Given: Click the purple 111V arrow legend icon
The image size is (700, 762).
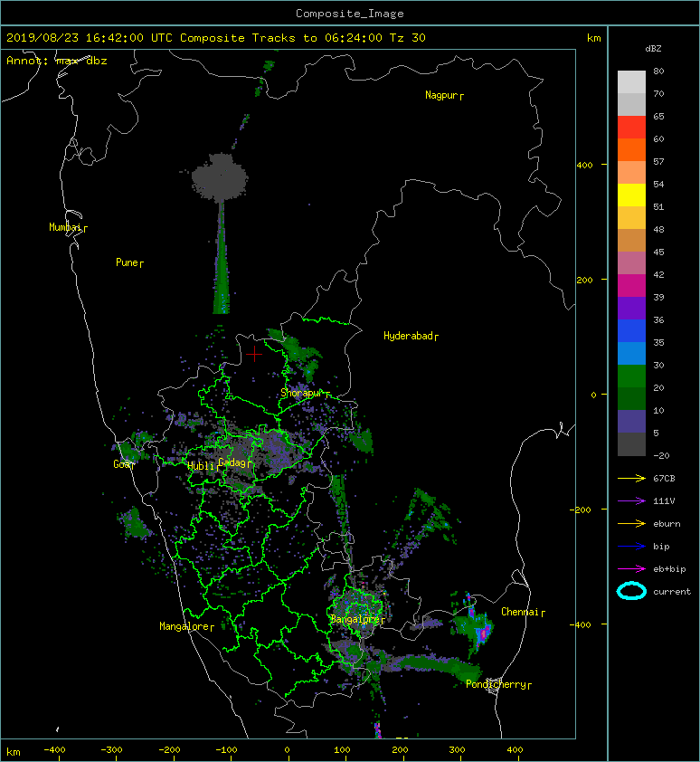Looking at the screenshot, I should coord(631,500).
